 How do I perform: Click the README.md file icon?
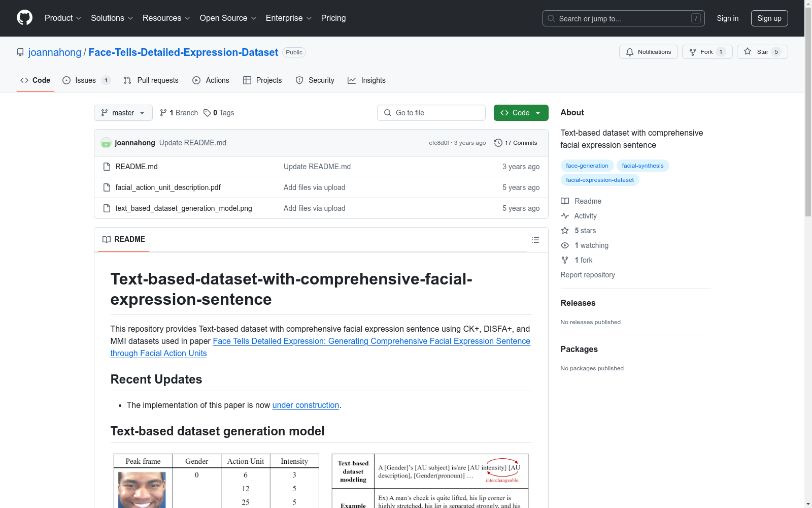point(107,167)
